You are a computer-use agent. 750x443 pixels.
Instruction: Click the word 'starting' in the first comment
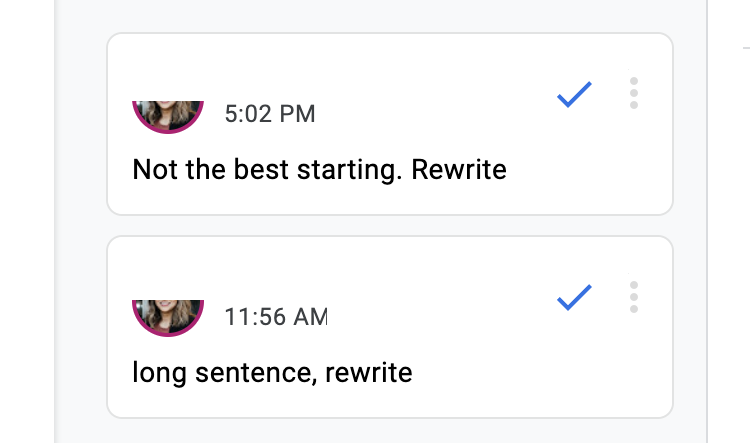[349, 170]
